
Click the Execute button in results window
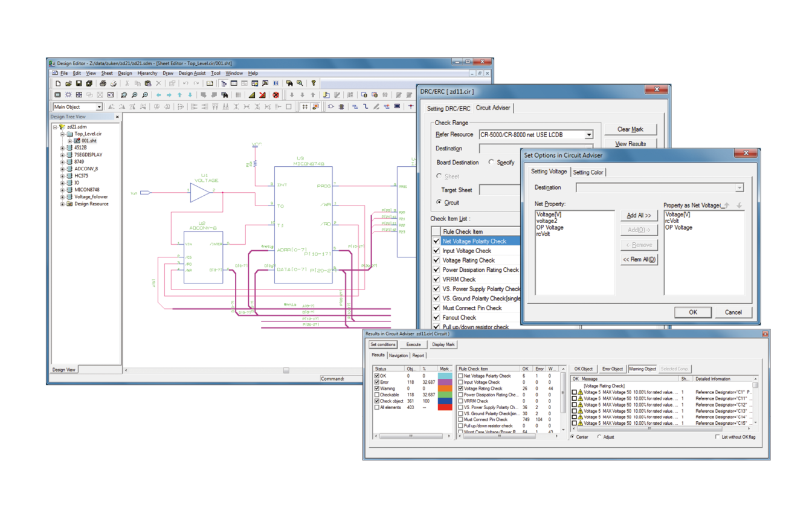413,344
